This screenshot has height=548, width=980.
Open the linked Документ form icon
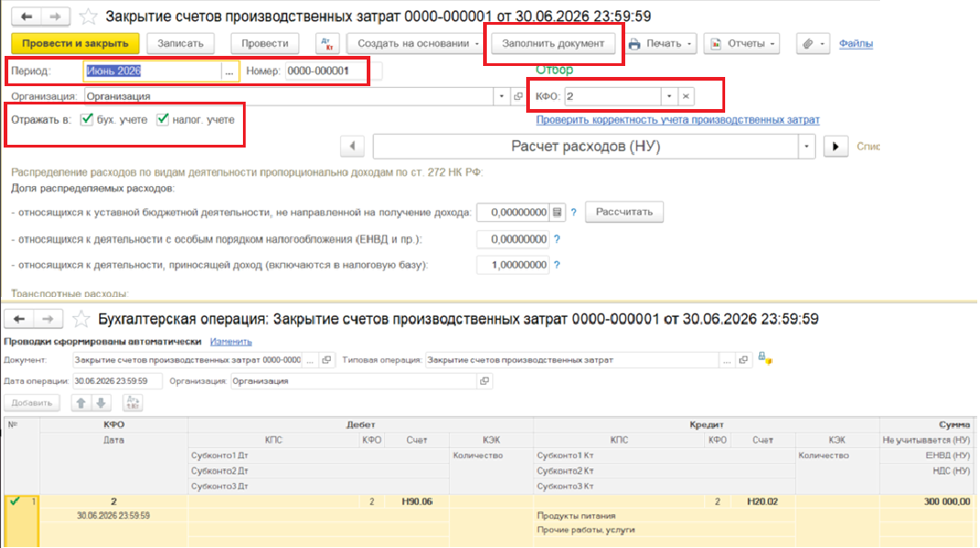[326, 360]
